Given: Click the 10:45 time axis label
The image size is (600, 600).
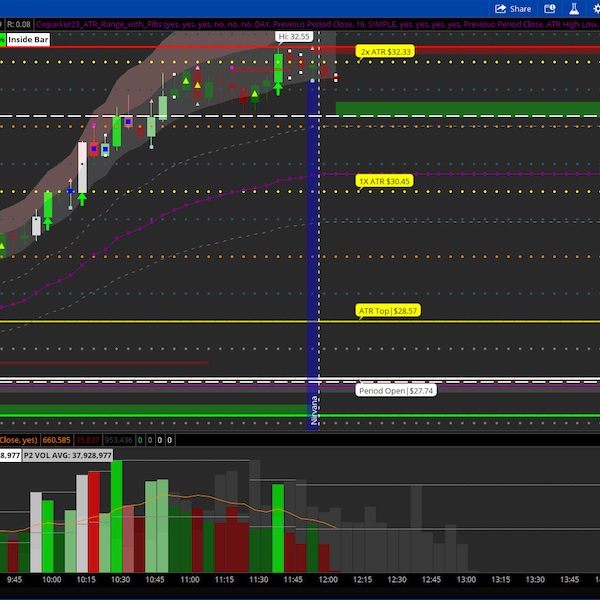Looking at the screenshot, I should pos(155,579).
